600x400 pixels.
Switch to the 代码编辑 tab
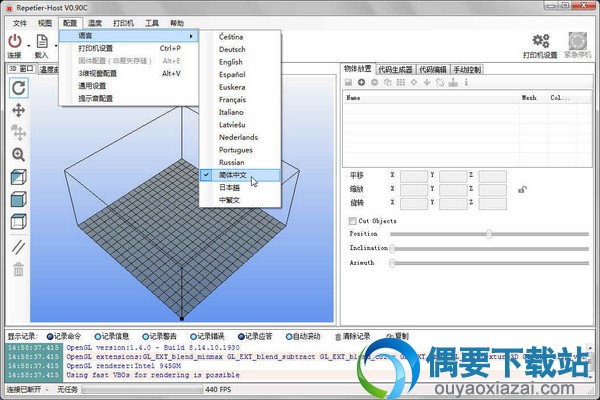click(433, 70)
